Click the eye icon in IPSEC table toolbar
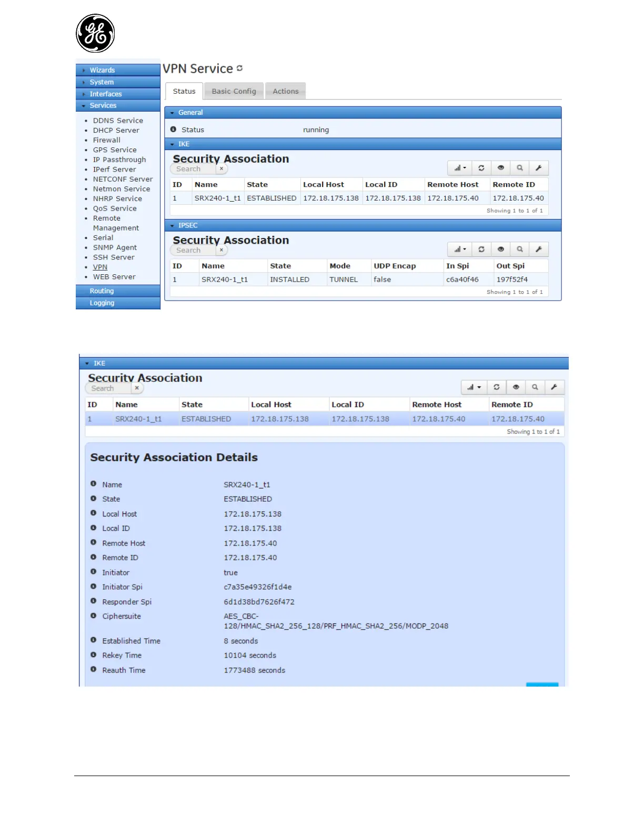 (x=501, y=250)
